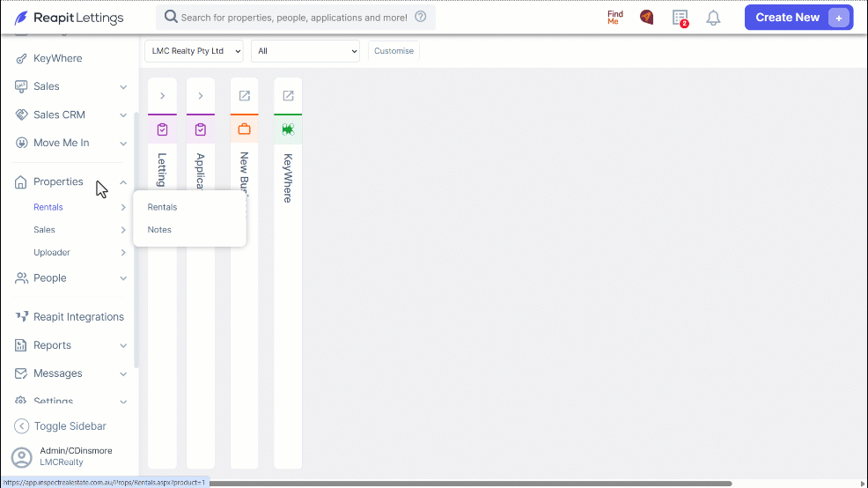
Task: Open the KeyWhere column external link icon
Action: pyautogui.click(x=288, y=96)
